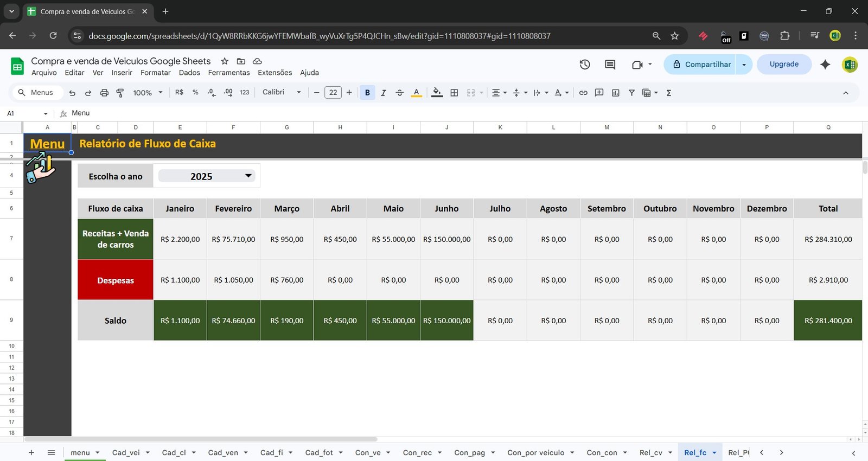This screenshot has width=868, height=461.
Task: Click the Menu link in cell A1
Action: 47,144
